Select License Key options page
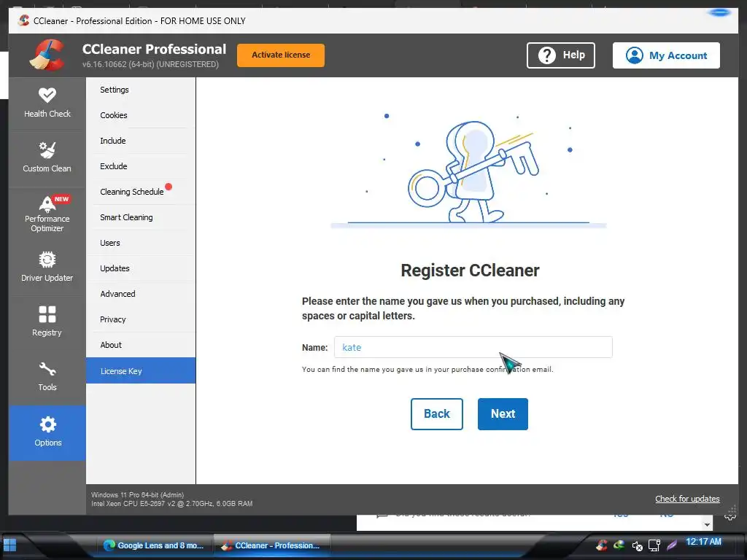The width and height of the screenshot is (747, 560). coord(141,370)
